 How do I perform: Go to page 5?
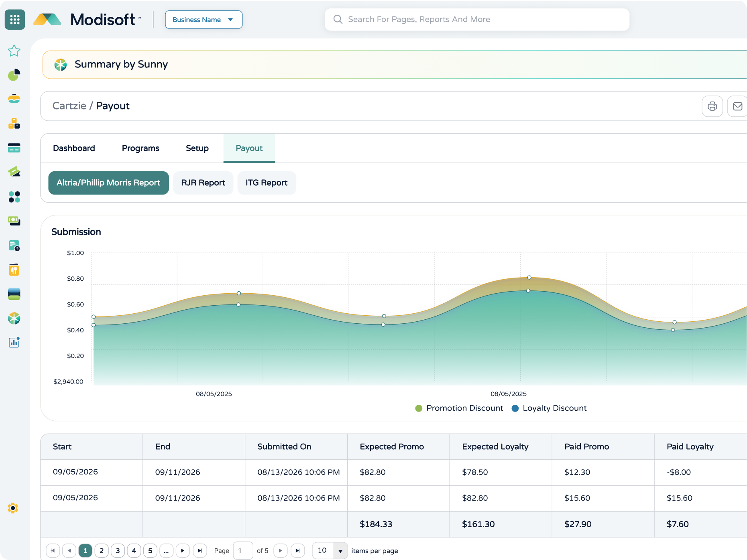click(x=150, y=551)
